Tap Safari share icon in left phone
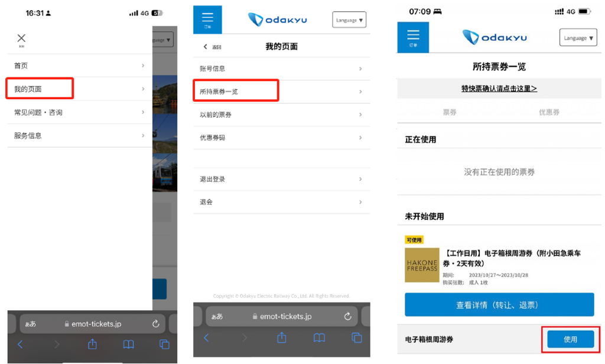 [92, 344]
